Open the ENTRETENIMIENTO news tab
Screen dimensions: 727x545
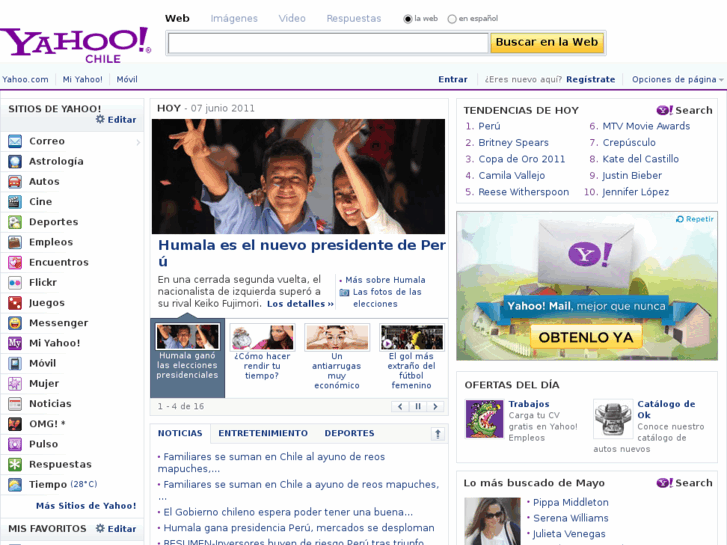(263, 433)
